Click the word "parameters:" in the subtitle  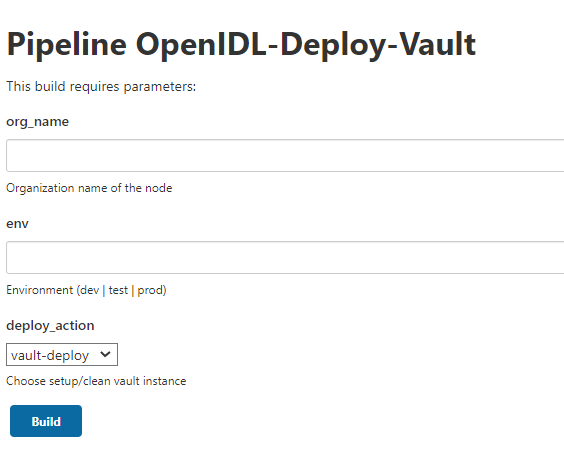click(160, 87)
